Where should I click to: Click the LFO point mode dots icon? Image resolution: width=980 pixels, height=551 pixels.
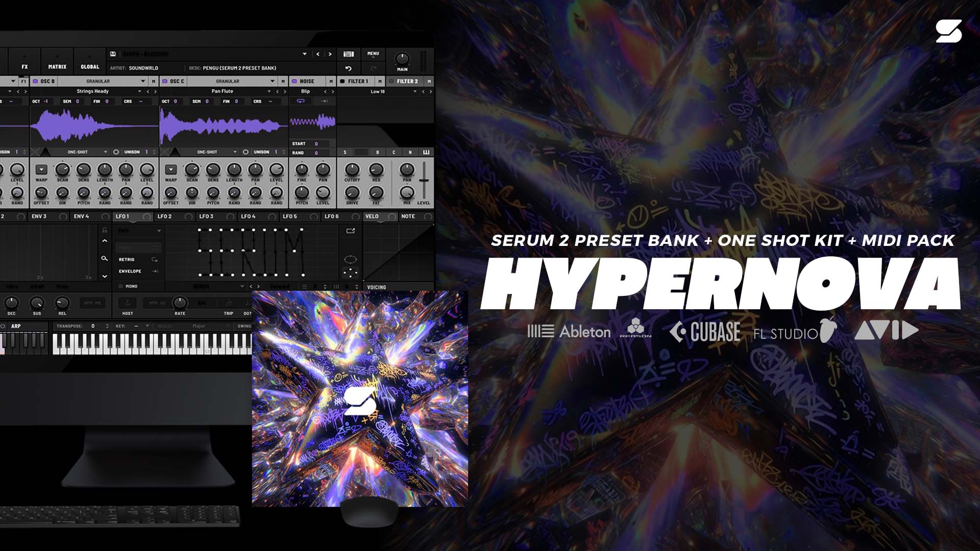click(x=351, y=272)
